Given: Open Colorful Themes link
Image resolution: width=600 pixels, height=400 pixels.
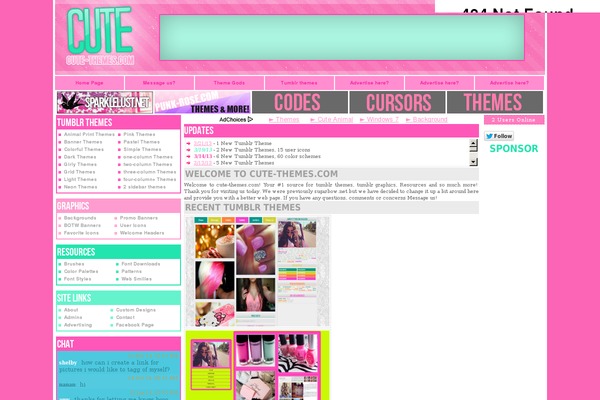Looking at the screenshot, I should coord(84,149).
